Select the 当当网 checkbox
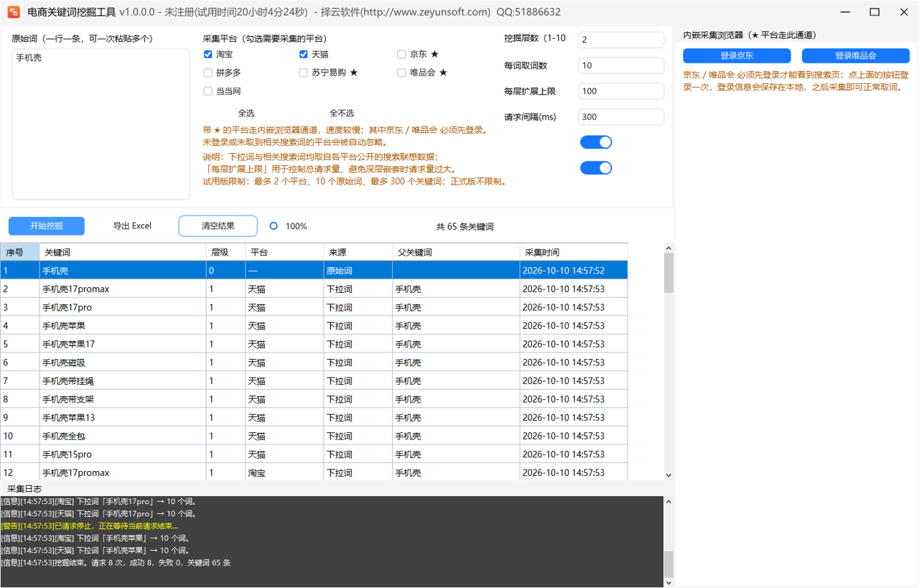This screenshot has height=588, width=919. (x=208, y=91)
